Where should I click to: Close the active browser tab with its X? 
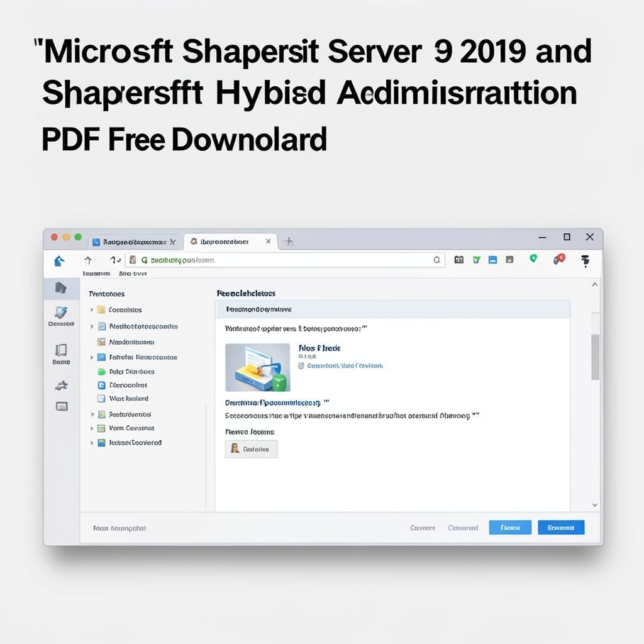point(268,241)
